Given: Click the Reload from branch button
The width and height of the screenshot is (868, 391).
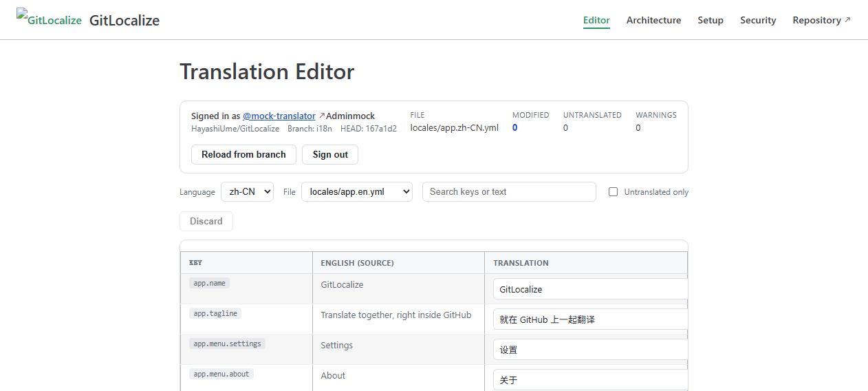Looking at the screenshot, I should click(x=243, y=154).
